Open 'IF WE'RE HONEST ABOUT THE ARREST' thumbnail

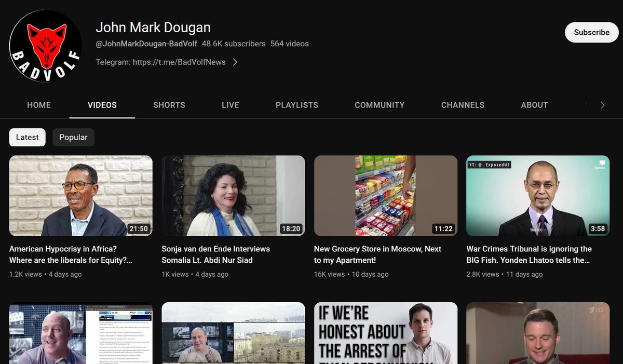(386, 333)
